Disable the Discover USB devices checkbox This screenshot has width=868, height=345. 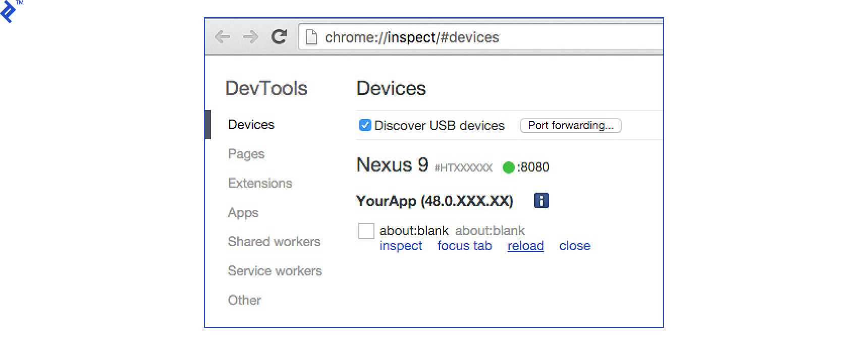pos(364,125)
